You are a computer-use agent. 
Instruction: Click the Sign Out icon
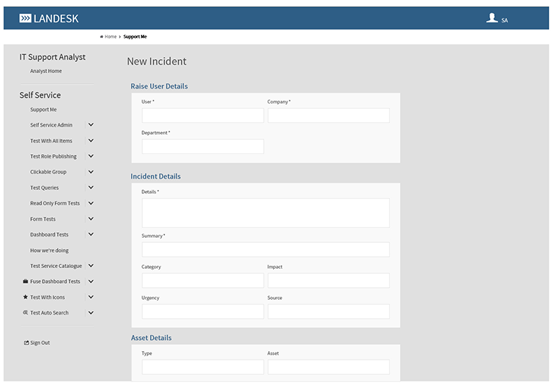26,343
